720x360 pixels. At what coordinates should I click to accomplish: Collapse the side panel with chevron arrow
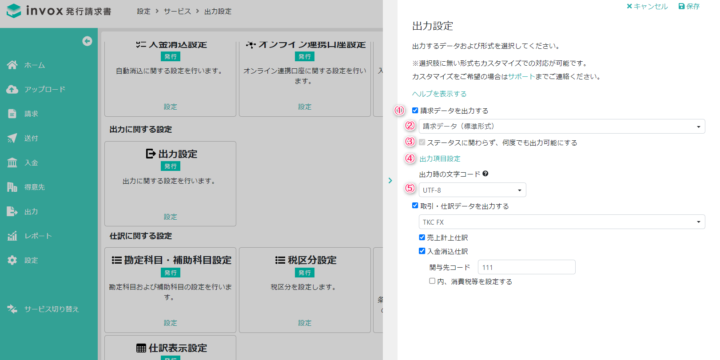[x=390, y=180]
